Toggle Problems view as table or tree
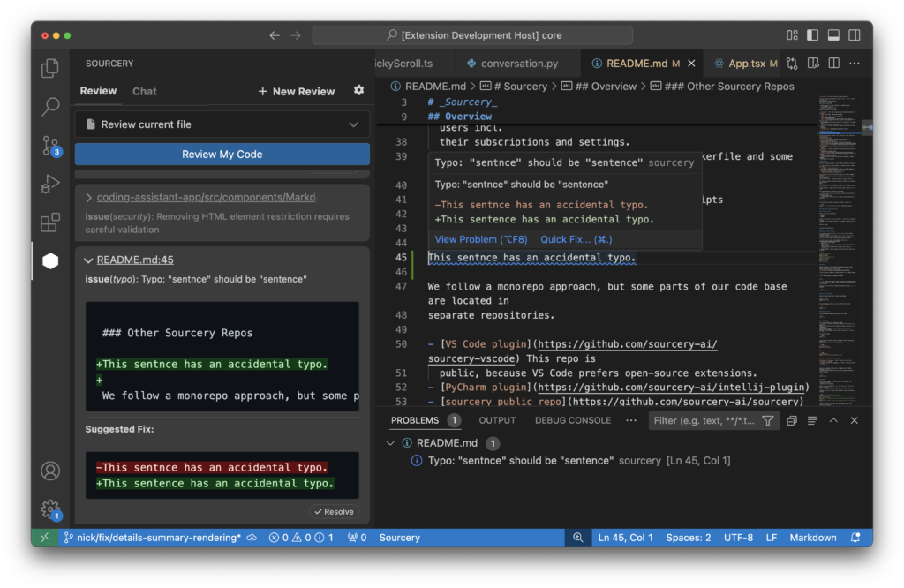This screenshot has height=588, width=904. coord(812,421)
